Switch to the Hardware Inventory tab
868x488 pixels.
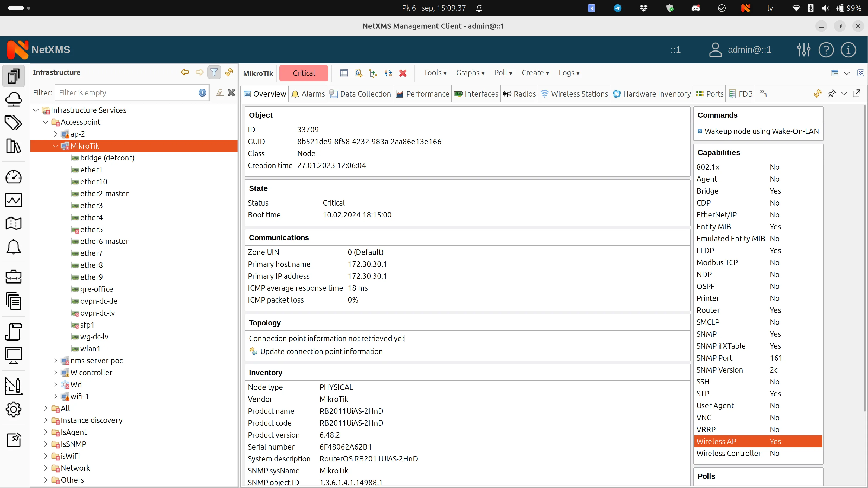652,94
